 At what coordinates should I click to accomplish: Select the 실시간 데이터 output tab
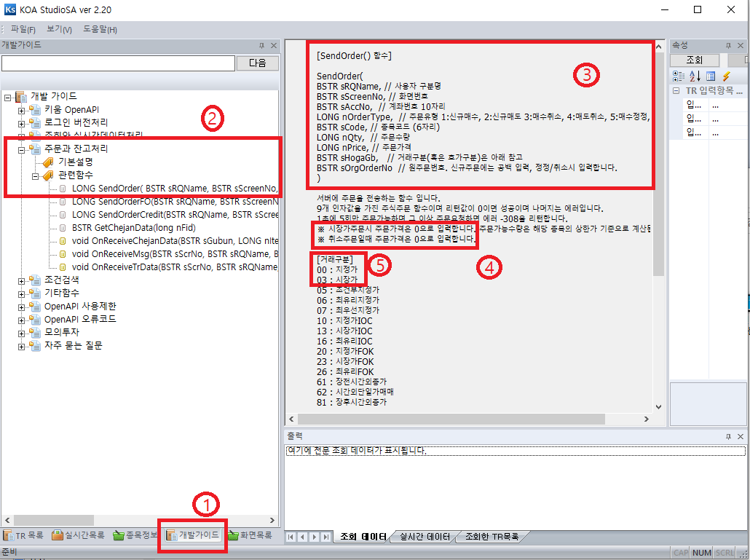[425, 537]
